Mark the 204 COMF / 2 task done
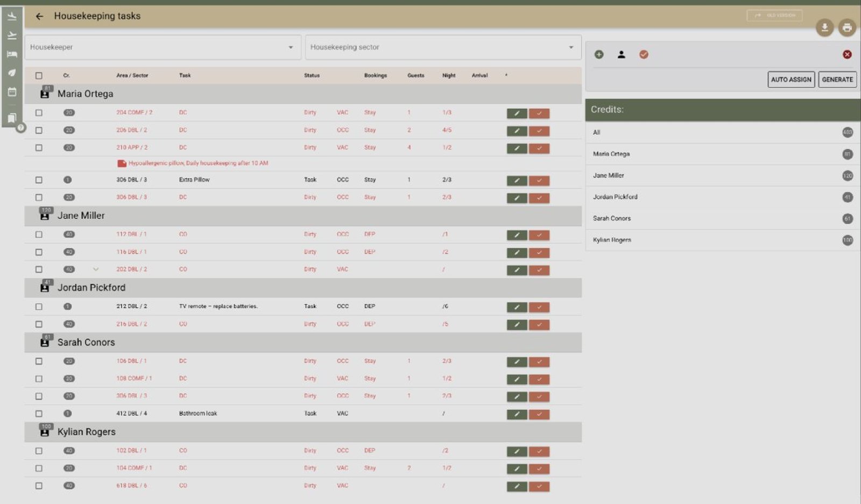This screenshot has width=861, height=504. (539, 113)
